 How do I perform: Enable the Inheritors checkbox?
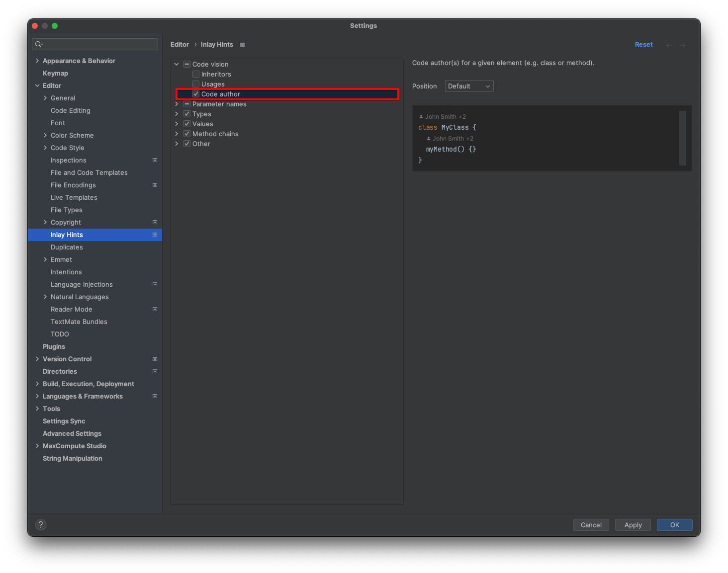196,74
